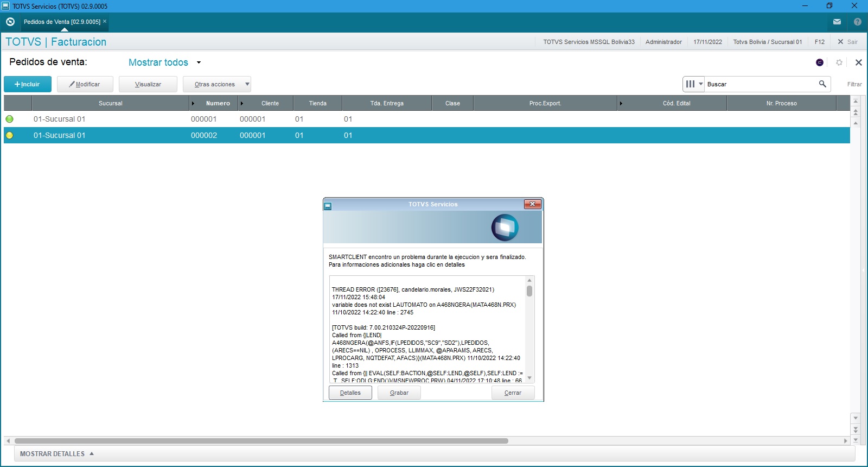Click the Sucursal column header
The width and height of the screenshot is (868, 467).
(111, 103)
